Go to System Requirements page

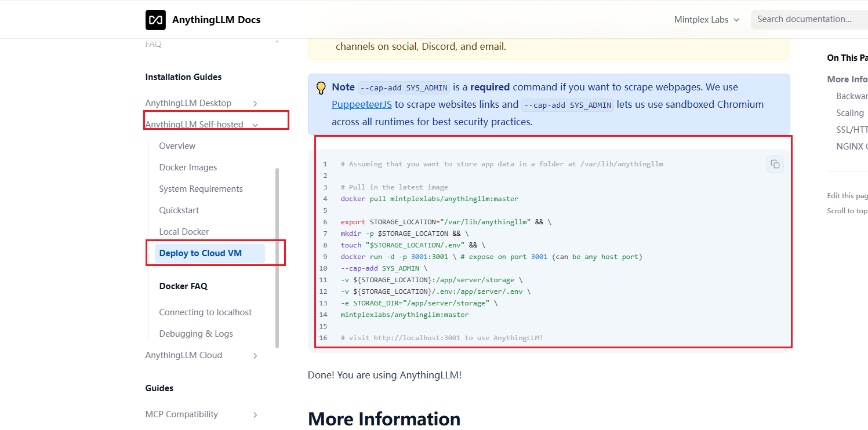pyautogui.click(x=201, y=189)
